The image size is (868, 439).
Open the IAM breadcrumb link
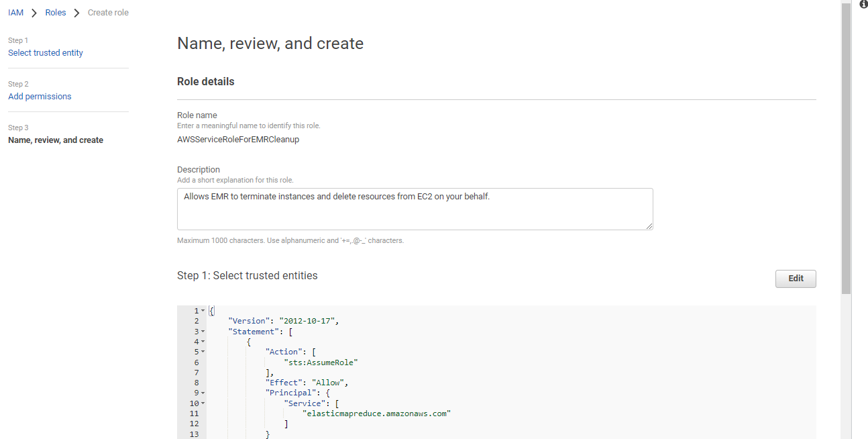pos(15,12)
